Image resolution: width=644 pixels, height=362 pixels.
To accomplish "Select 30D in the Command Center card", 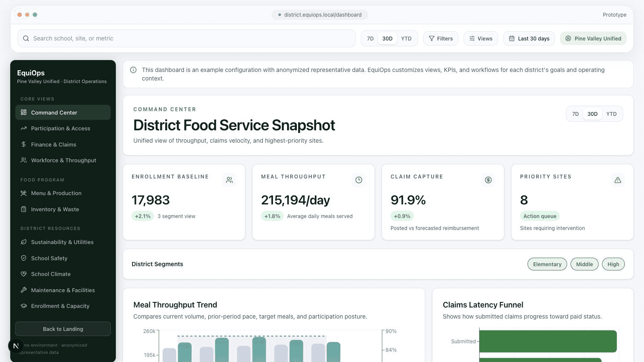I will (592, 114).
